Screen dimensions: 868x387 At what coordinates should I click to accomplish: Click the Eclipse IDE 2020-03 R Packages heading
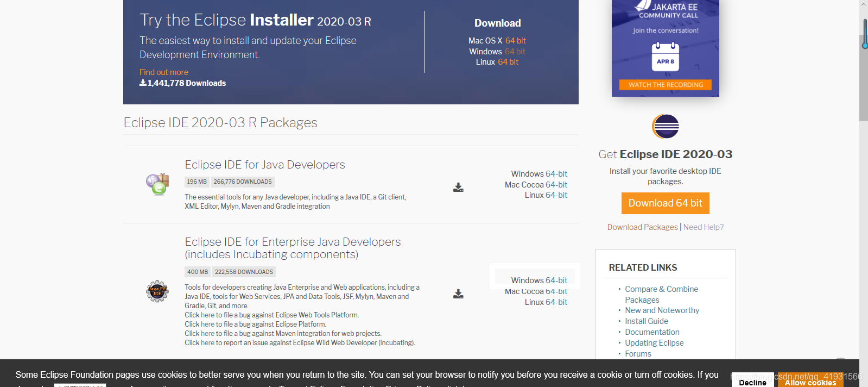(220, 123)
